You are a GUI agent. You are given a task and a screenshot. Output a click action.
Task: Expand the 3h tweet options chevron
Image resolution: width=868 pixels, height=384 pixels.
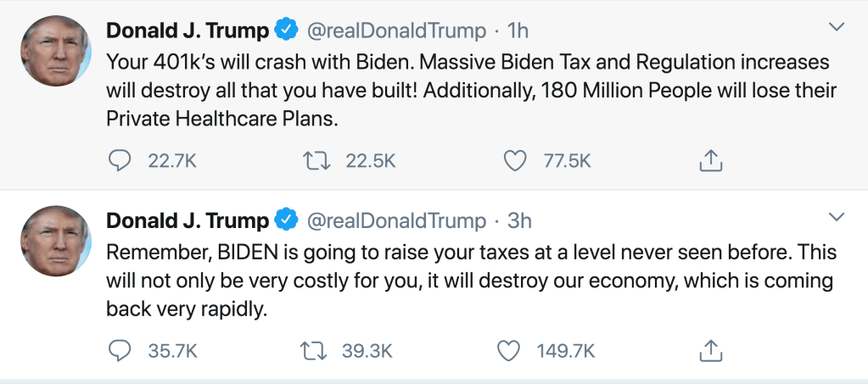837,218
